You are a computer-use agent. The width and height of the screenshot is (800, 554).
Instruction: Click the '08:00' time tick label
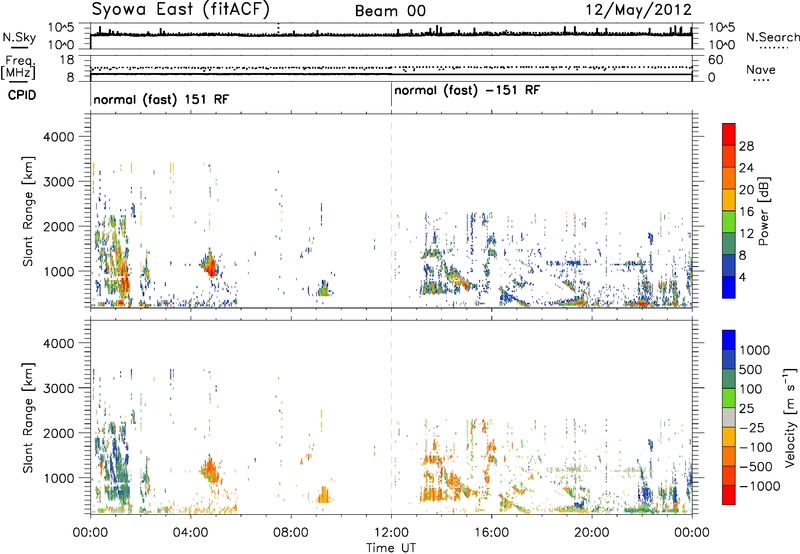click(291, 533)
